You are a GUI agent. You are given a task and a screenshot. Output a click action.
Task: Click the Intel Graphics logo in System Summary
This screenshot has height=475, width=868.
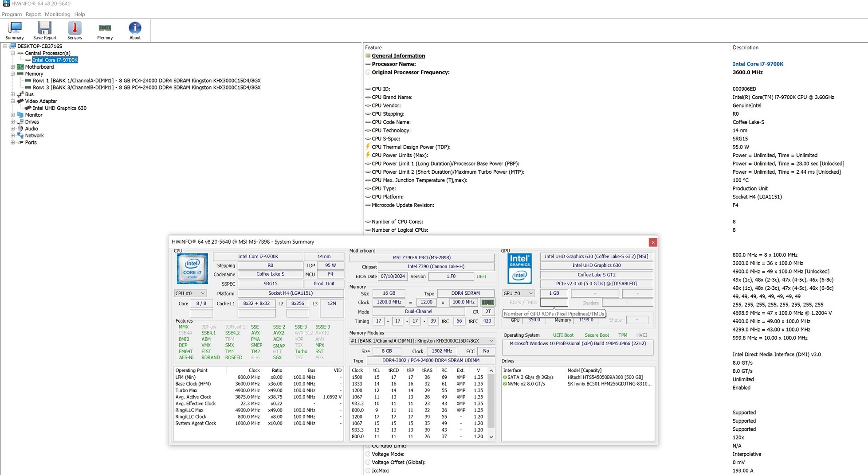point(519,269)
